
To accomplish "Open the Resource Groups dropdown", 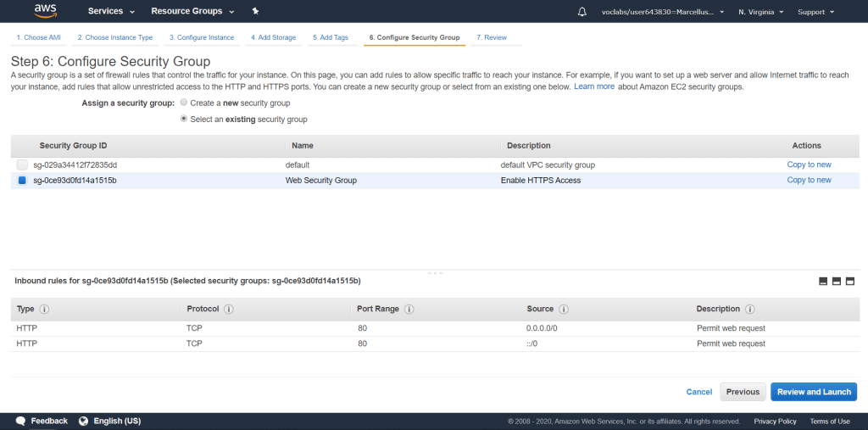I will tap(192, 12).
